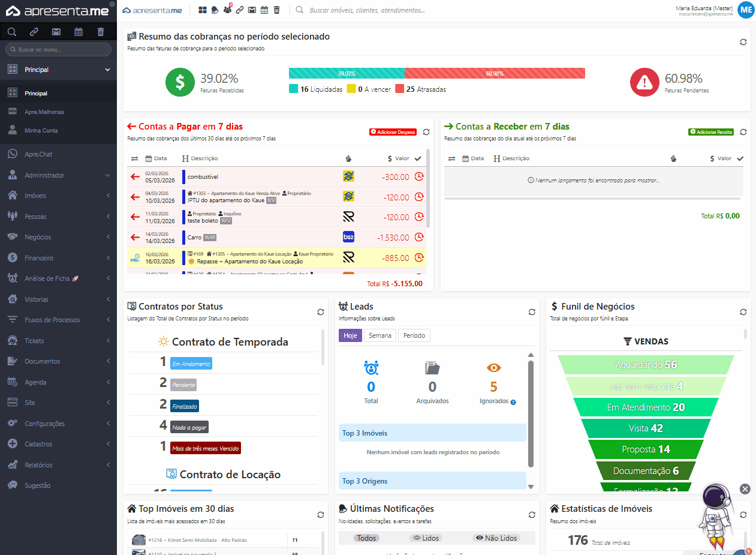Open the dashboard grid icon in top toolbar
This screenshot has height=555, width=756.
coord(203,10)
